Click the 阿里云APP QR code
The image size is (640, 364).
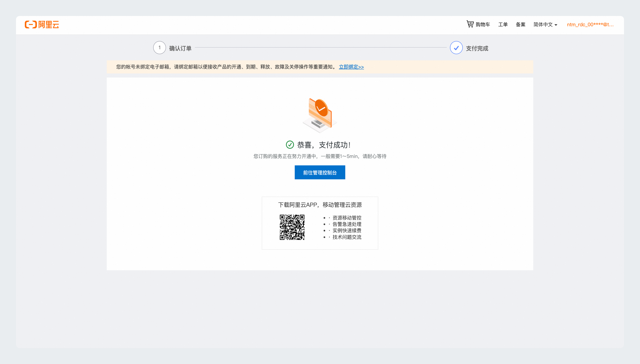(292, 227)
